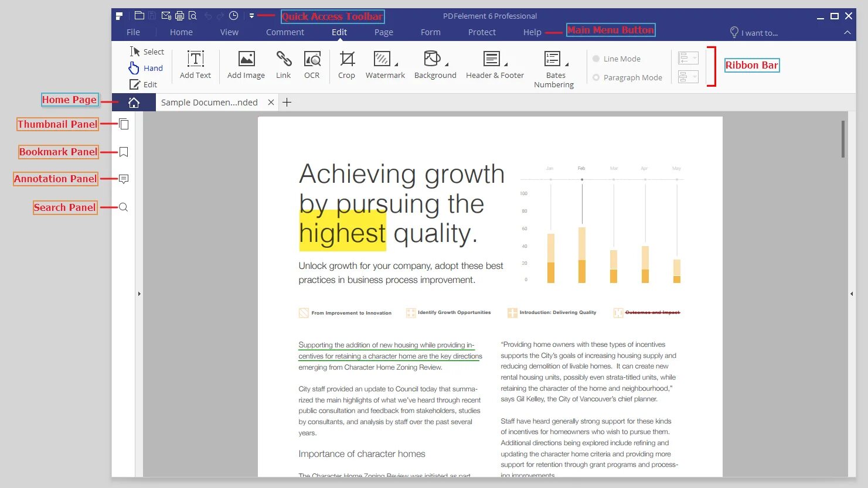Open the Thumbnail panel icon
This screenshot has height=488, width=868.
click(124, 124)
